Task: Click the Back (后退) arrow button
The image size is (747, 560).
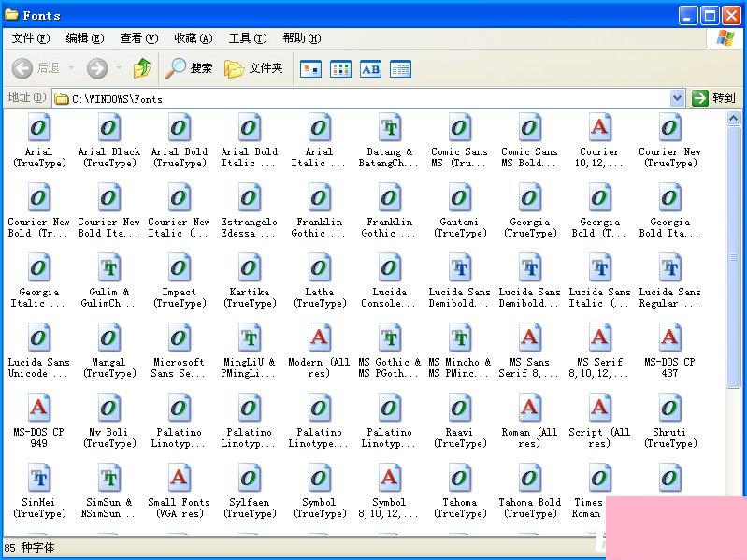Action: 22,68
